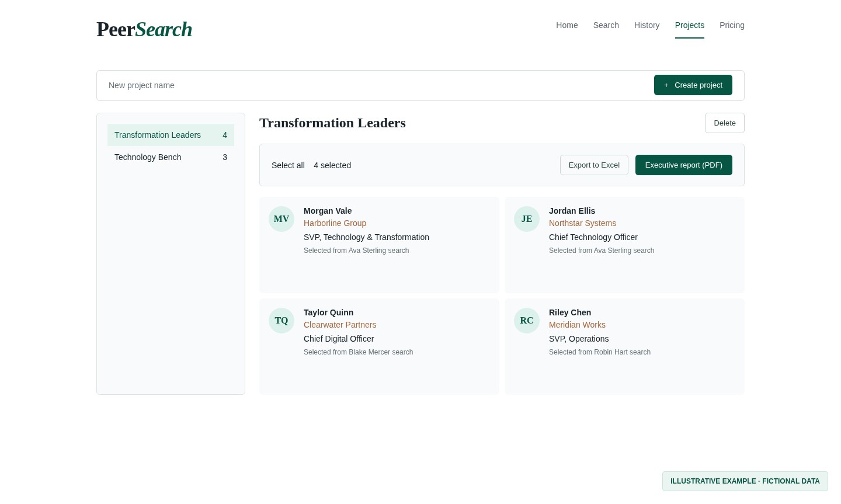Select the Projects nav item
Screen dimensions: 841x504
tap(689, 25)
